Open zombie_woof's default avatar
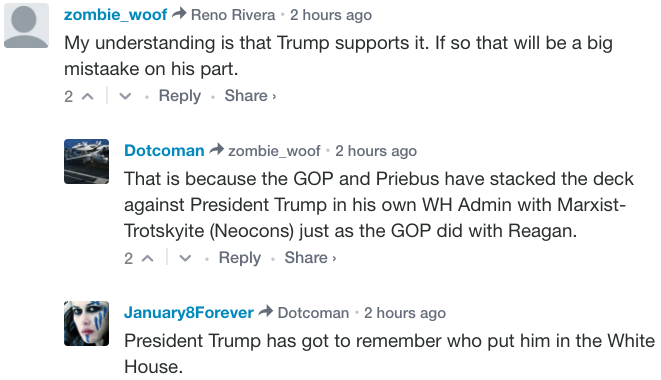The height and width of the screenshot is (380, 661). [26, 25]
